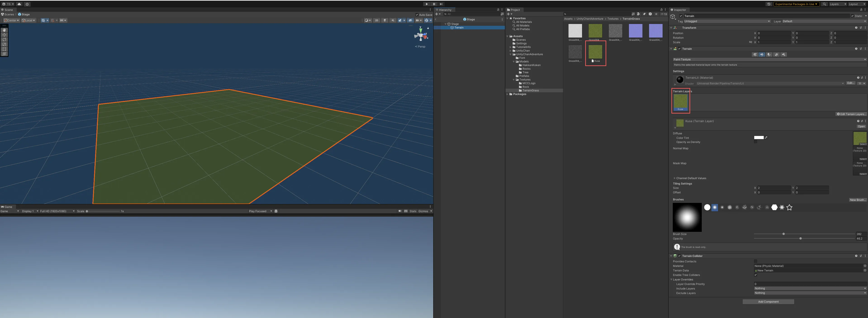Open the cloud services icon
Screen dimensions: 868x318
click(19, 4)
